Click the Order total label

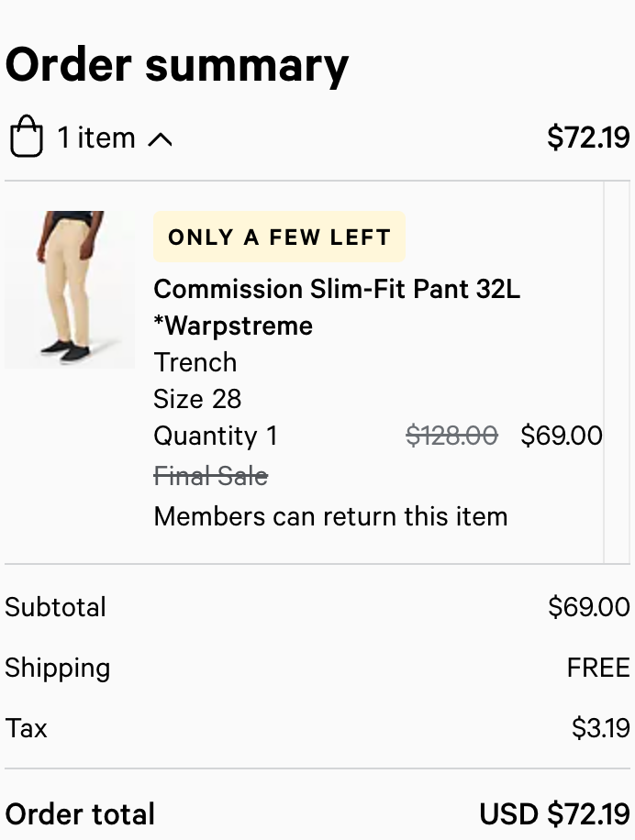tap(80, 814)
